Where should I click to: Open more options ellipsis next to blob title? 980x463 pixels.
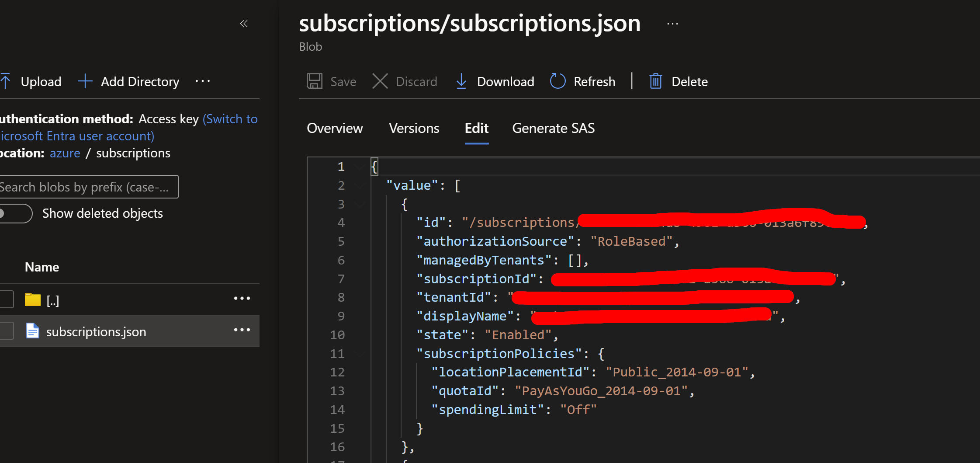pyautogui.click(x=672, y=24)
